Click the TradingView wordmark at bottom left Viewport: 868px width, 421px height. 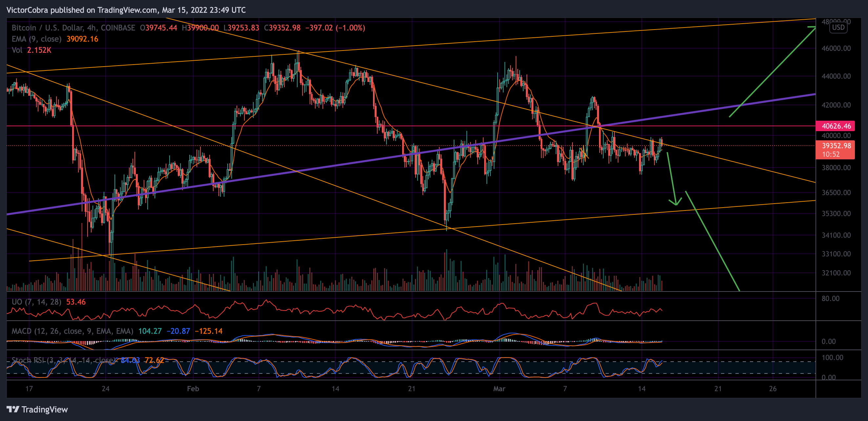tap(45, 409)
